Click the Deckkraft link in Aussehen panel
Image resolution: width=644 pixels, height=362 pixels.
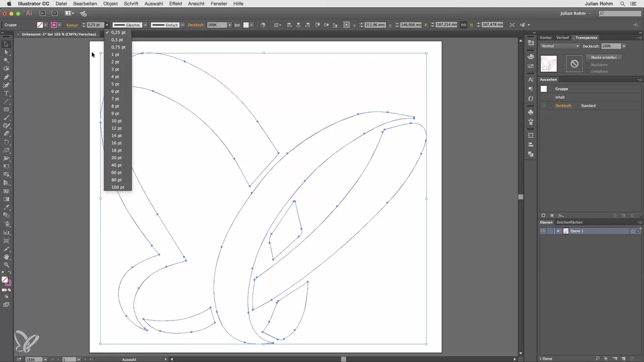point(563,106)
